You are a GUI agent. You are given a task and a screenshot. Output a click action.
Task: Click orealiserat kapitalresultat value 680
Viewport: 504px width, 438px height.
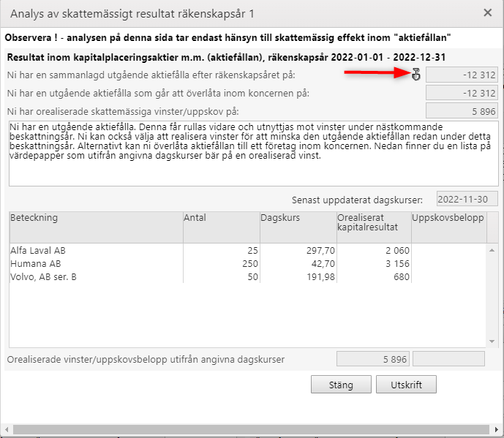pos(402,276)
